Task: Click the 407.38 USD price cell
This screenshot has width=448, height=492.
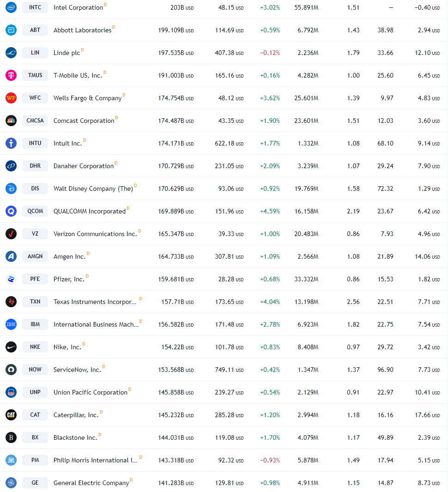Action: click(229, 53)
